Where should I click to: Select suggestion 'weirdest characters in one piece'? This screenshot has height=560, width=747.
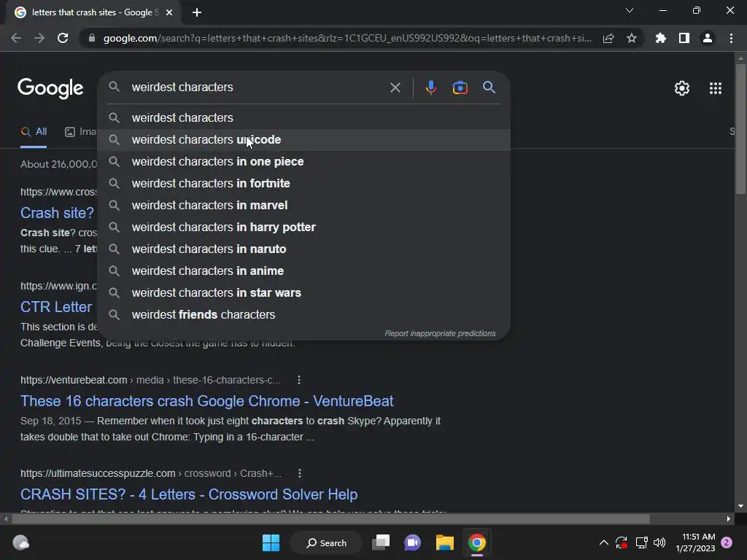(x=304, y=161)
